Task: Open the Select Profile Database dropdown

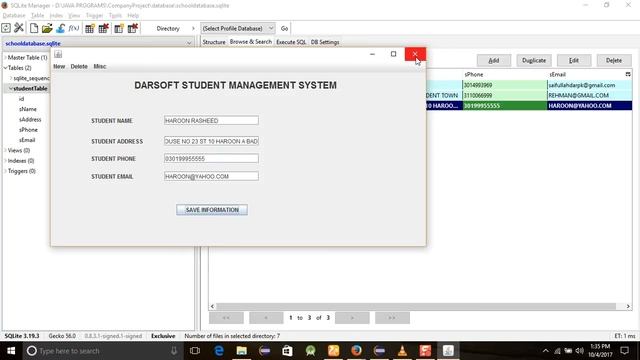Action: pyautogui.click(x=238, y=29)
